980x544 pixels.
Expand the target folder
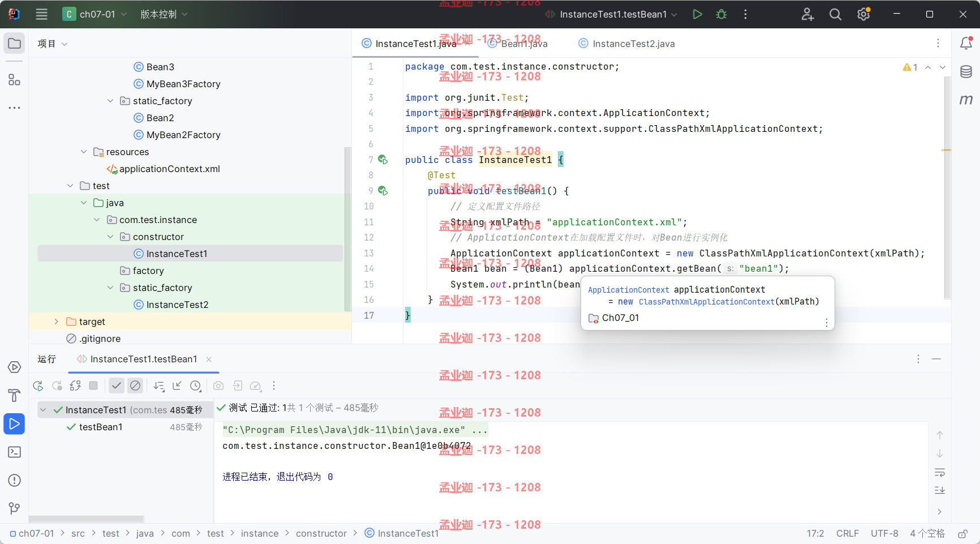coord(56,322)
